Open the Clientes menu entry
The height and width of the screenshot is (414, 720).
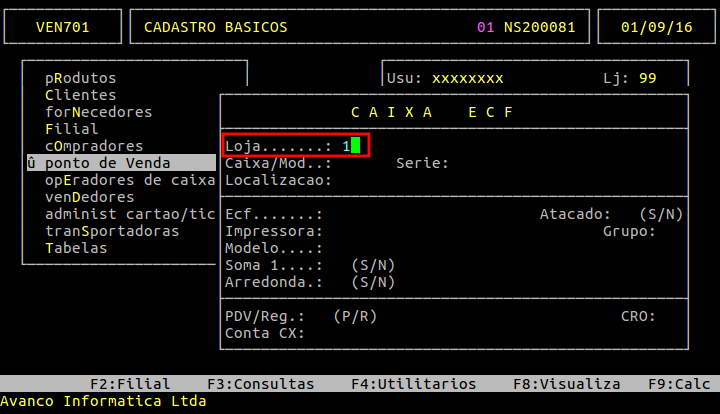(80, 95)
